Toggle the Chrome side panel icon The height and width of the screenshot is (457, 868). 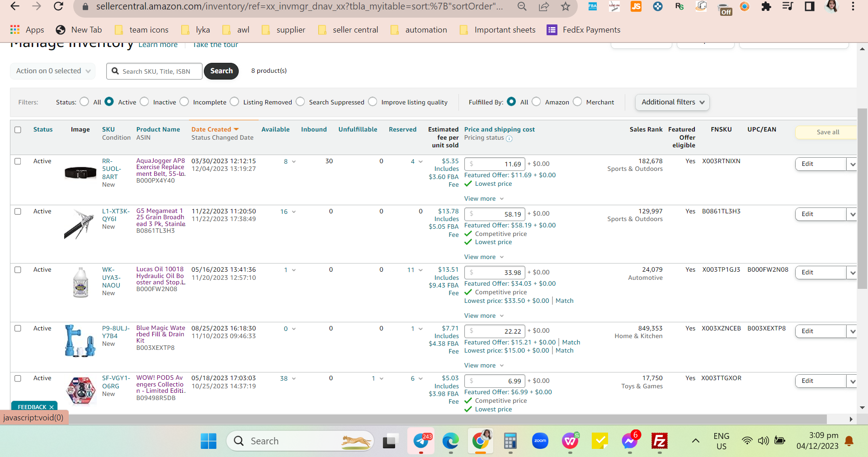pos(810,6)
